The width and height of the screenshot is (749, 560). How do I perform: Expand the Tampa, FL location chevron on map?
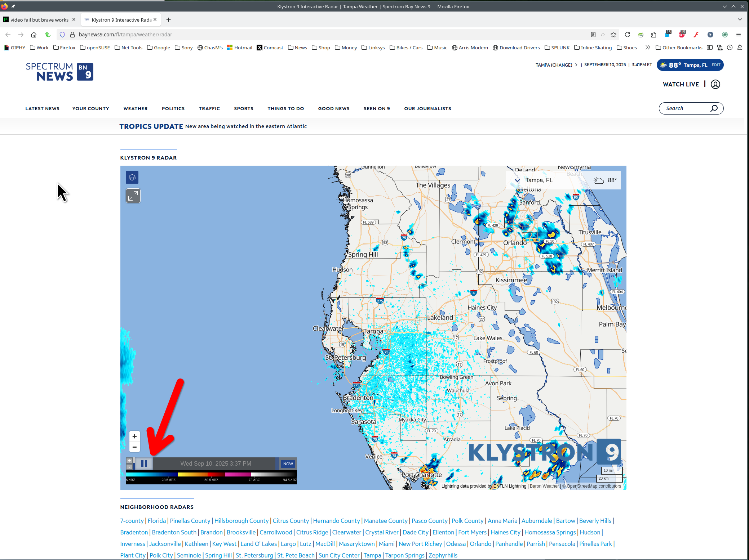coord(517,180)
